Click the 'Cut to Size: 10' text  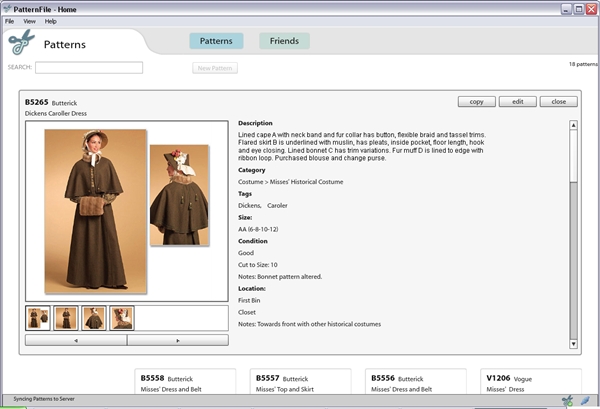click(258, 265)
